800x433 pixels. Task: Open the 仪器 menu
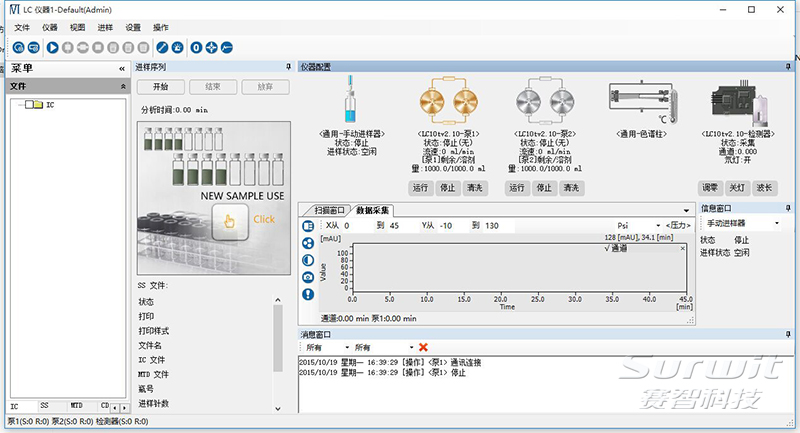(x=50, y=28)
